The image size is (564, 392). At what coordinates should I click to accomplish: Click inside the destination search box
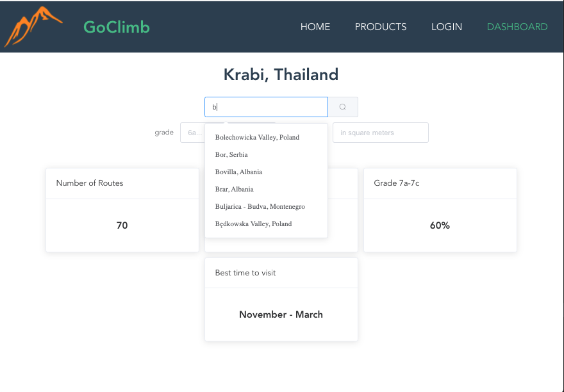pos(266,106)
